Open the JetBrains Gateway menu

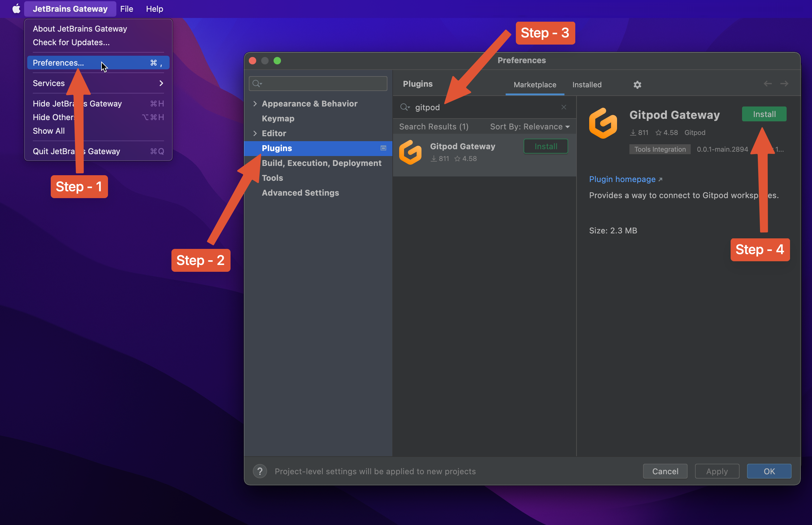click(70, 9)
